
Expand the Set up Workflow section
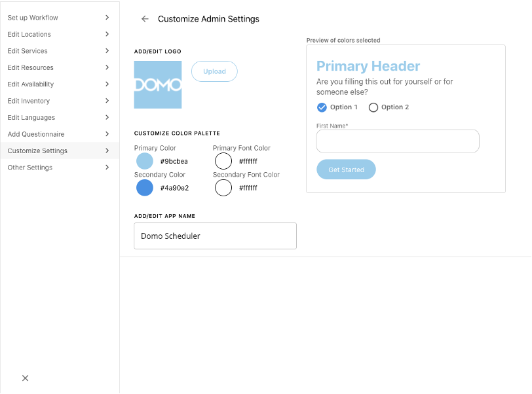click(x=59, y=18)
